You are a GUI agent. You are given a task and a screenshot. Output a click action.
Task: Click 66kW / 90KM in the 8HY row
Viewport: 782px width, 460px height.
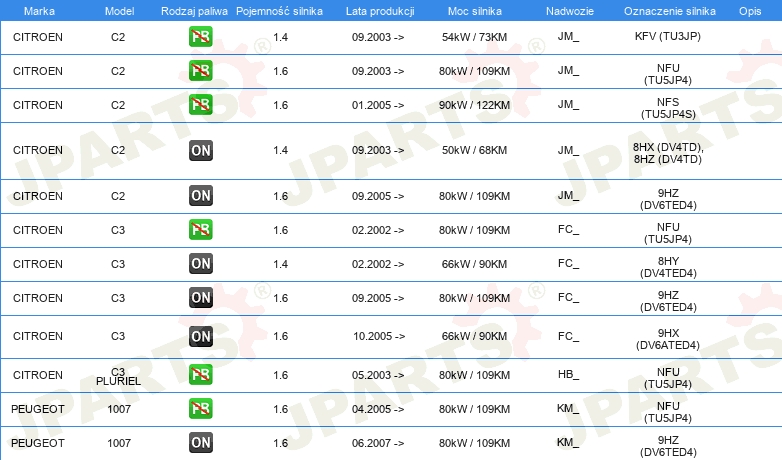click(x=474, y=264)
